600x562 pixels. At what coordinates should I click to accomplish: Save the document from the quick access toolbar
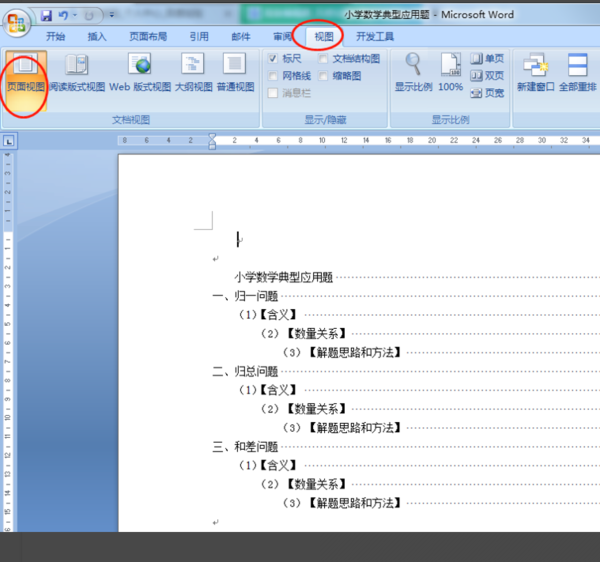(x=47, y=16)
